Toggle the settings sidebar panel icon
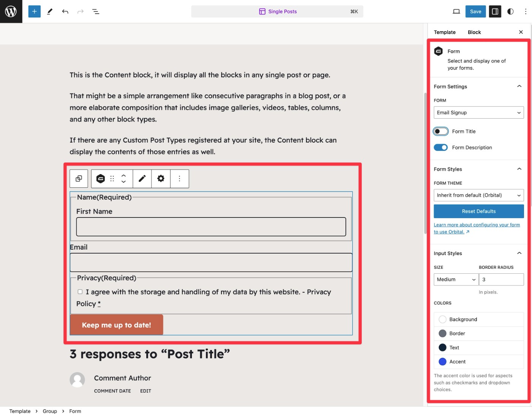532x414 pixels. [x=495, y=11]
